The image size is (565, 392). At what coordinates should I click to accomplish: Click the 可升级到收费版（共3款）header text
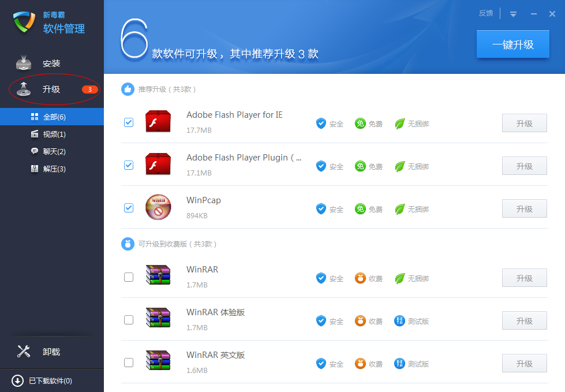coord(177,244)
